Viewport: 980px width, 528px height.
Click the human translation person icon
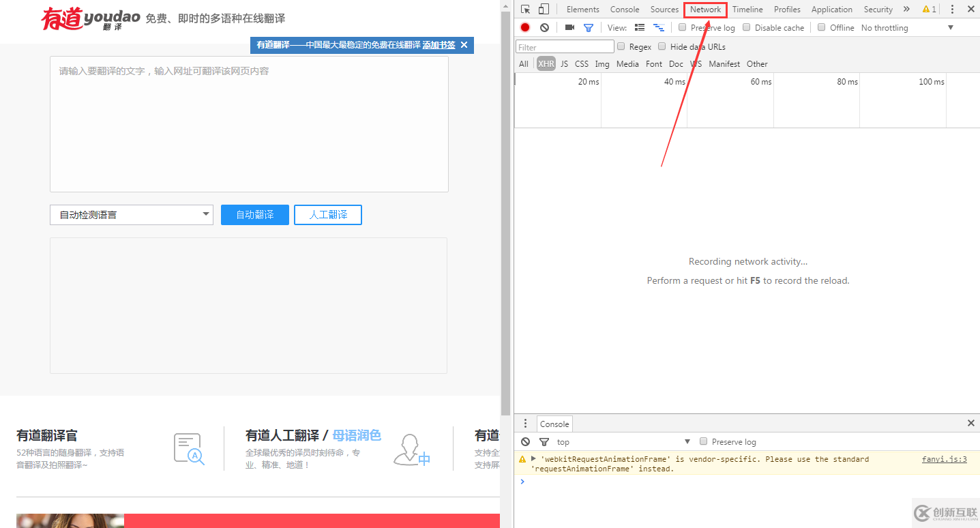tap(411, 450)
